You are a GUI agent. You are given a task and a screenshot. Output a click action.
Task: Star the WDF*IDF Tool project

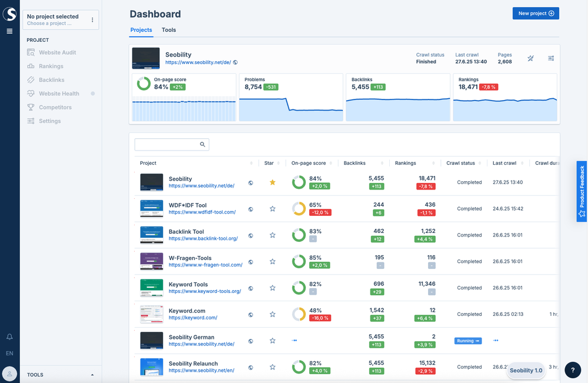pos(272,208)
